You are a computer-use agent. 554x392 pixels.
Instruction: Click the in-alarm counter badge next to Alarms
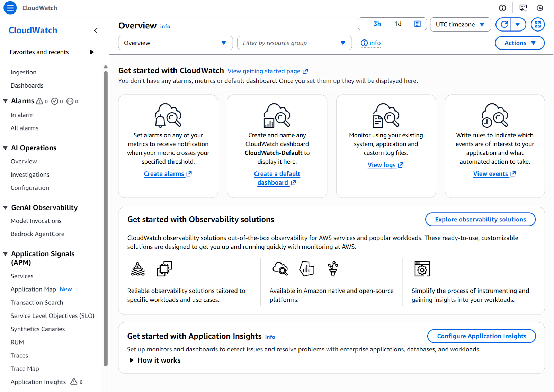[x=42, y=101]
